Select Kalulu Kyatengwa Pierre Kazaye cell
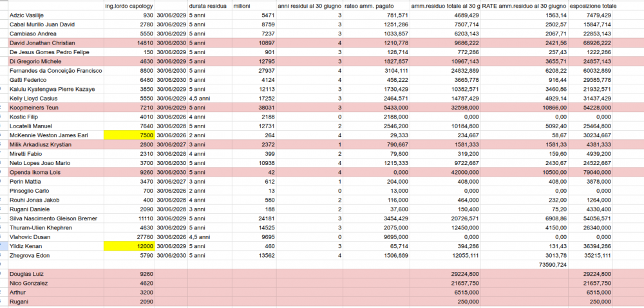 [56, 89]
